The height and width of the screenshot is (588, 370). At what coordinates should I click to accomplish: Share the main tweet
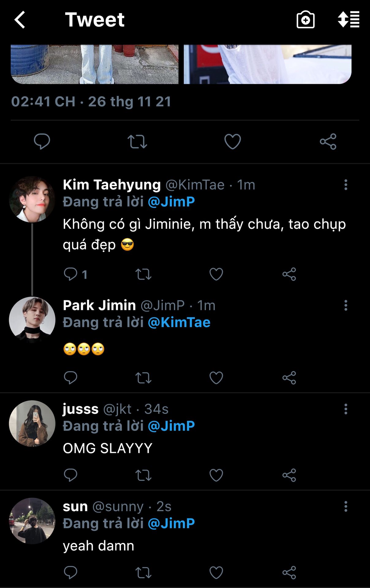328,141
